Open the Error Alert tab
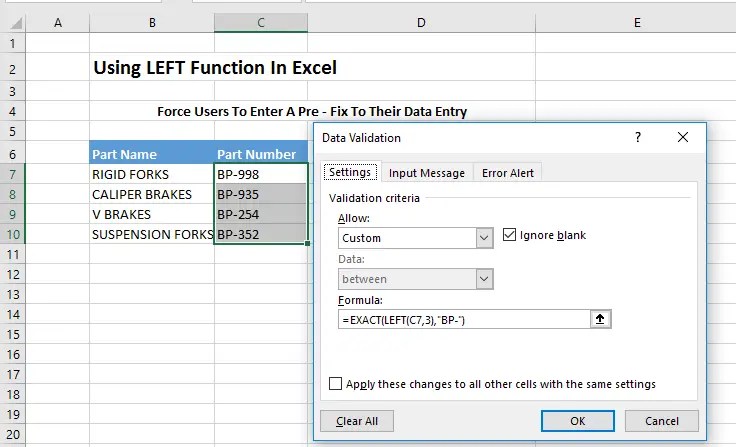Viewport: 736px width, 447px height. point(508,173)
